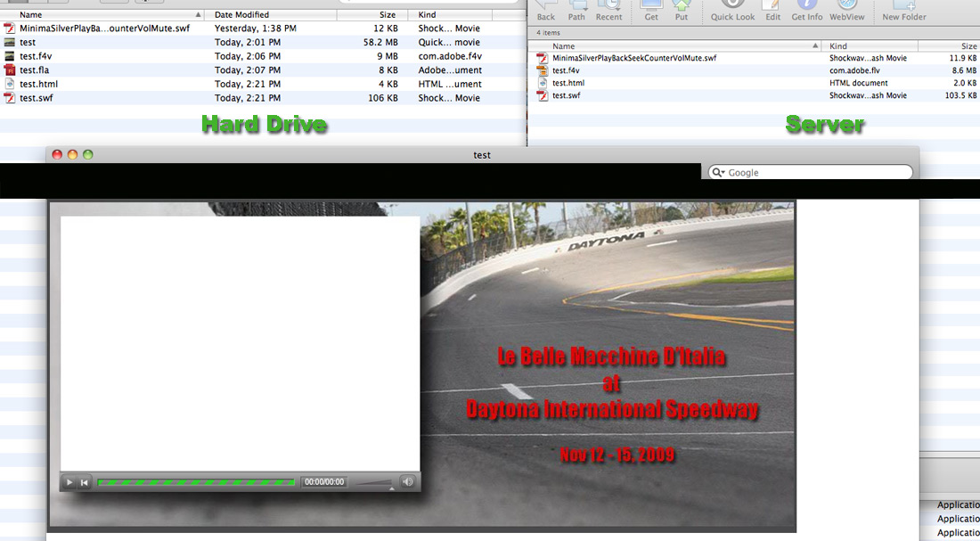The height and width of the screenshot is (541, 980).
Task: Click the white video display area
Action: (x=240, y=343)
